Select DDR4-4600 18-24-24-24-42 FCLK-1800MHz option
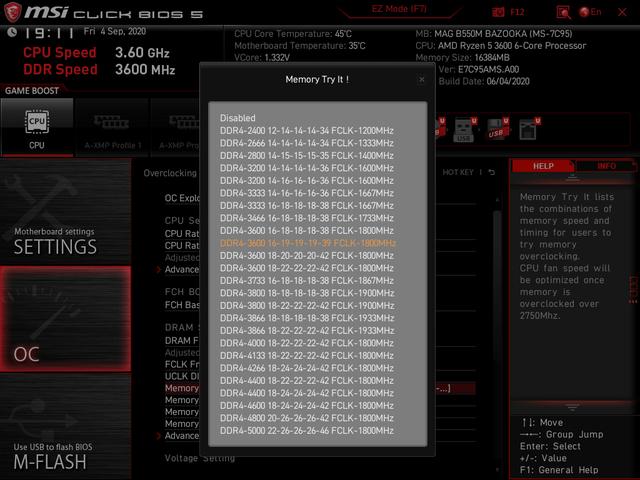The image size is (640, 480). [x=307, y=406]
